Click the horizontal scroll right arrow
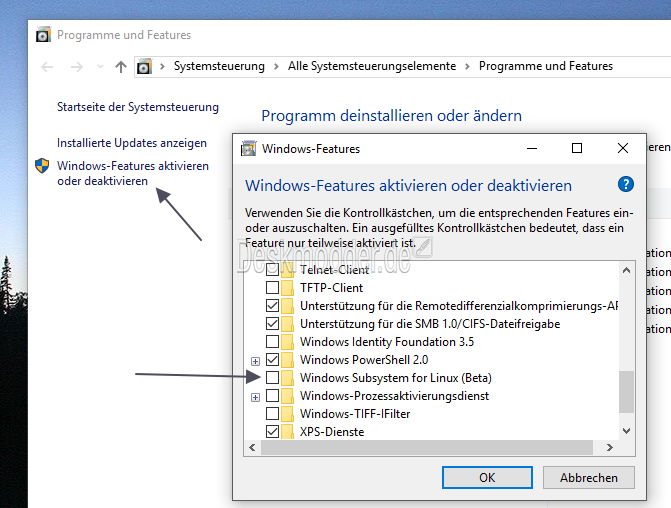The width and height of the screenshot is (671, 508). click(610, 448)
